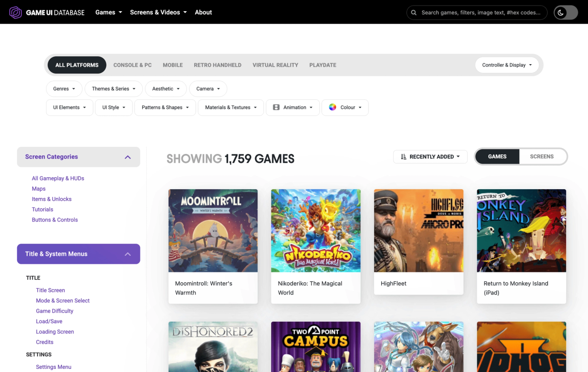Select the Console & PC tab
This screenshot has height=372, width=588.
click(132, 65)
